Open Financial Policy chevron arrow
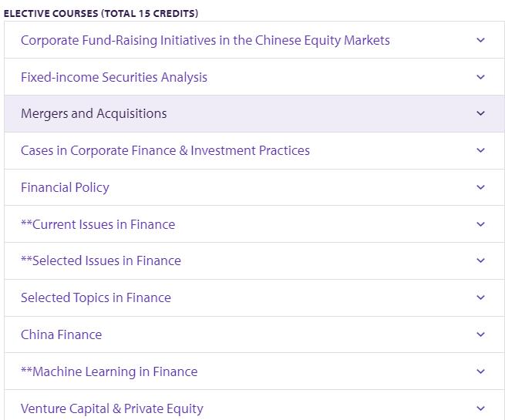The height and width of the screenshot is (420, 505). [480, 187]
